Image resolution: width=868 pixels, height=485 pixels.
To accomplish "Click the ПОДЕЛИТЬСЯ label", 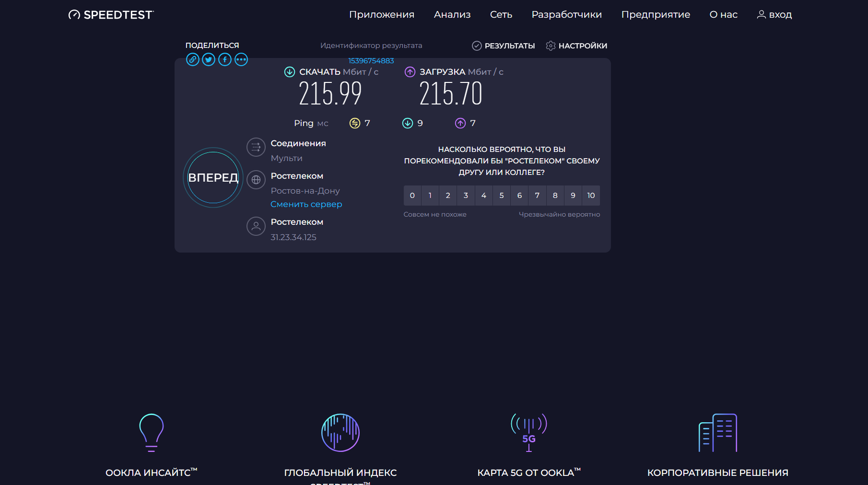I will [212, 46].
